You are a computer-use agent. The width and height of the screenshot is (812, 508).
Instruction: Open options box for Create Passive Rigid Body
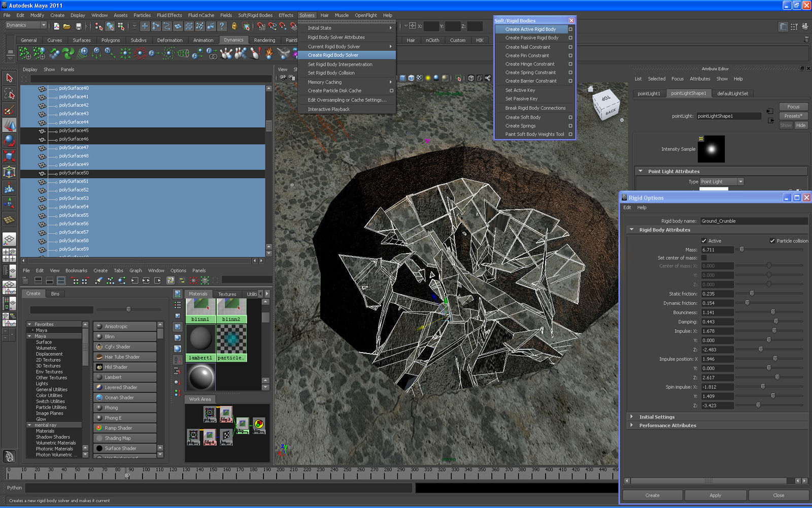tap(570, 38)
